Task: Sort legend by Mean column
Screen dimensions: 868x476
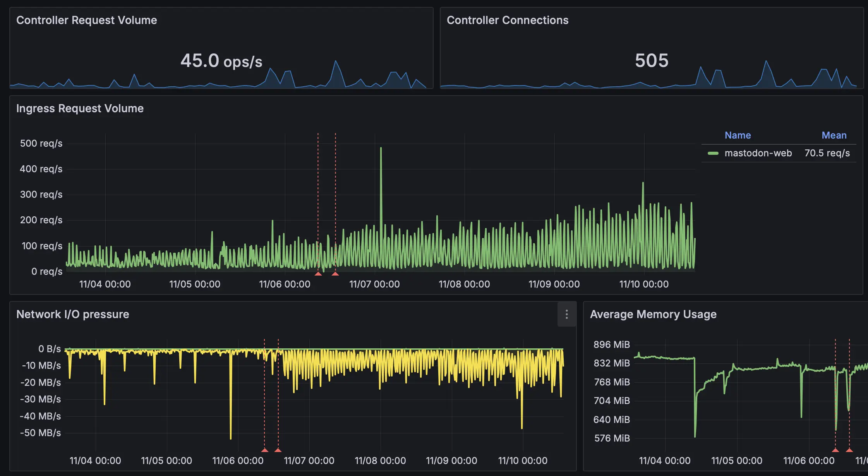Action: coord(834,135)
